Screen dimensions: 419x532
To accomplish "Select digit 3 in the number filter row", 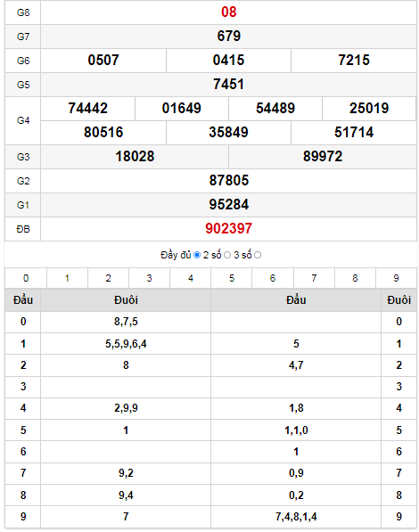I will tap(149, 278).
